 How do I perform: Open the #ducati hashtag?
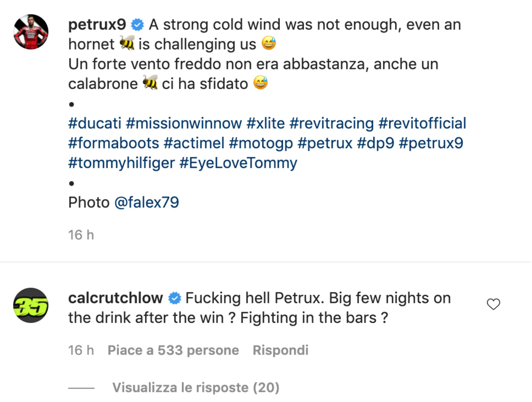coord(95,123)
